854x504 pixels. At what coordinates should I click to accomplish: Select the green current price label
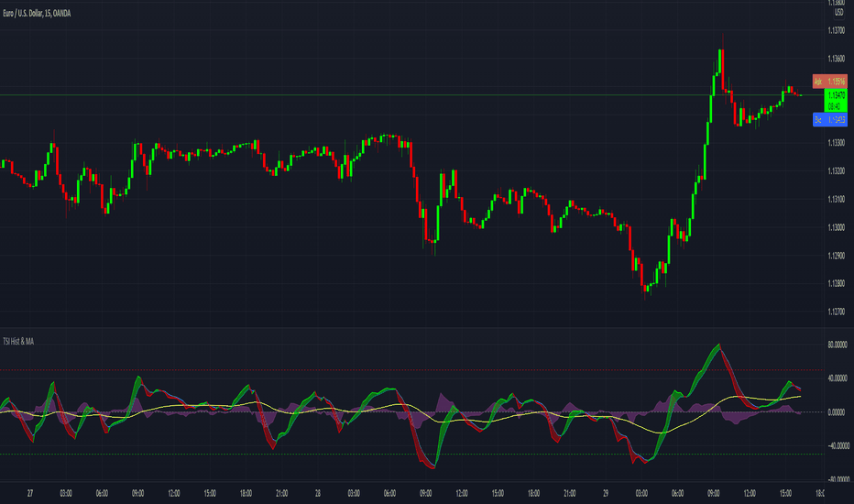point(836,100)
